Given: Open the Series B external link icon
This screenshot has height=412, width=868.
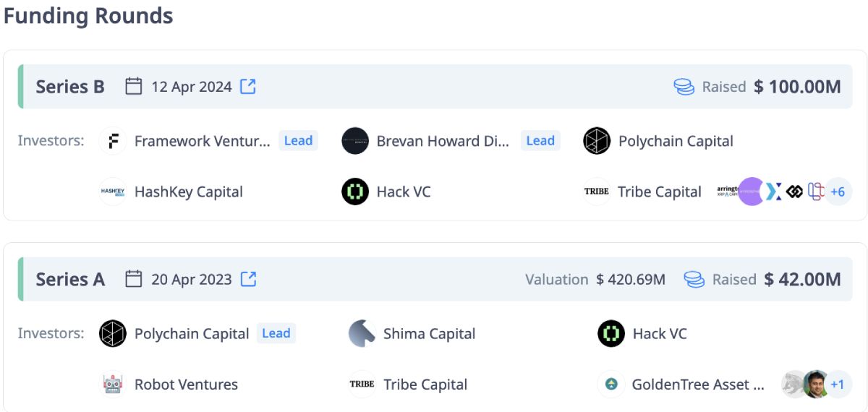Looking at the screenshot, I should (248, 87).
